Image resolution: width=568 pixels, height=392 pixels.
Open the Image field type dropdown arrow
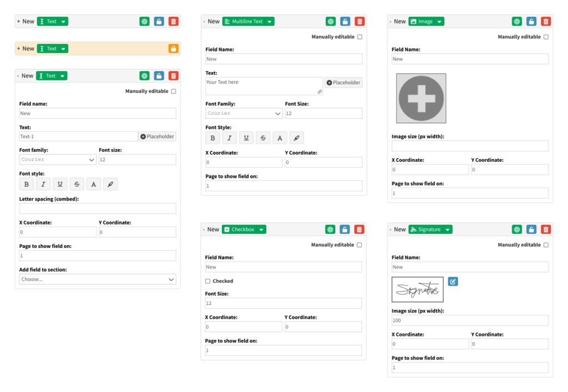click(439, 22)
